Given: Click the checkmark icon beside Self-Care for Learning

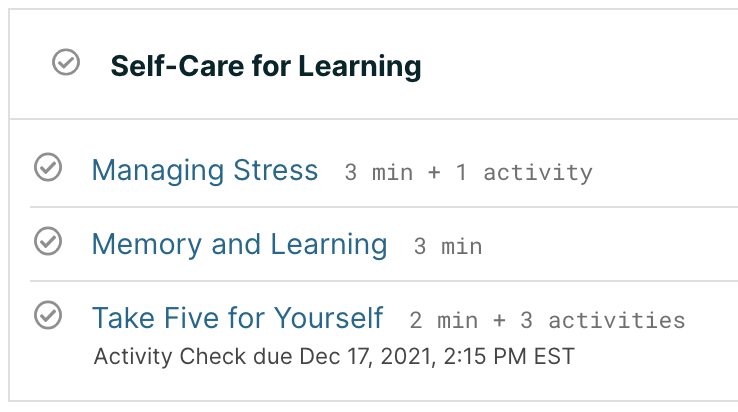Looking at the screenshot, I should (x=66, y=64).
